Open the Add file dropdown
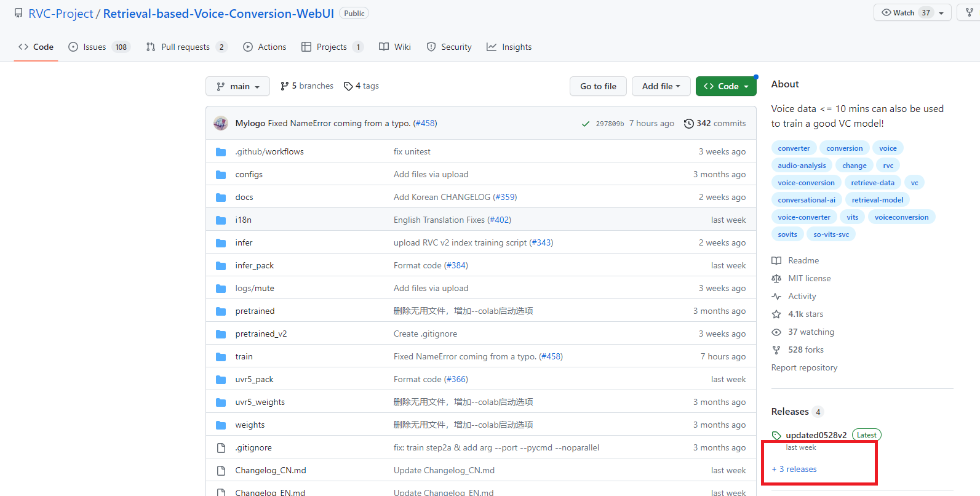 tap(661, 86)
